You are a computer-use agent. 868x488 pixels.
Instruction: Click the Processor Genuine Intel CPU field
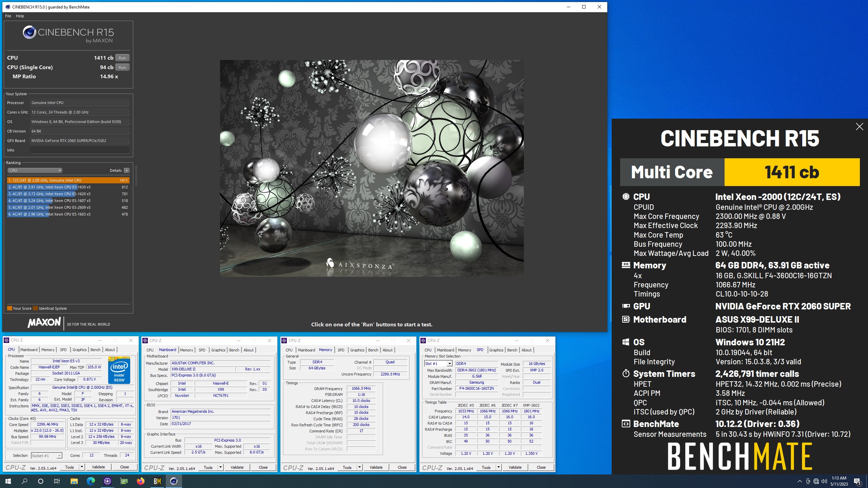[80, 103]
